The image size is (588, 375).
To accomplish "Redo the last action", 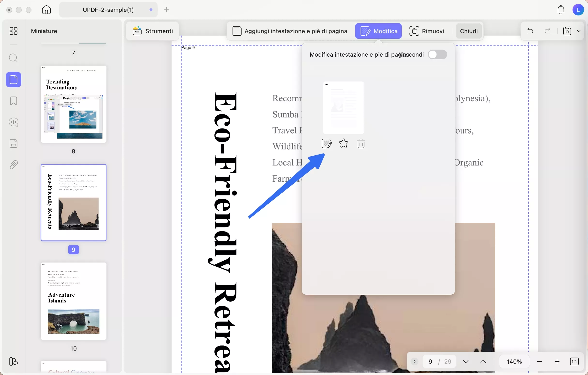I will pos(548,31).
